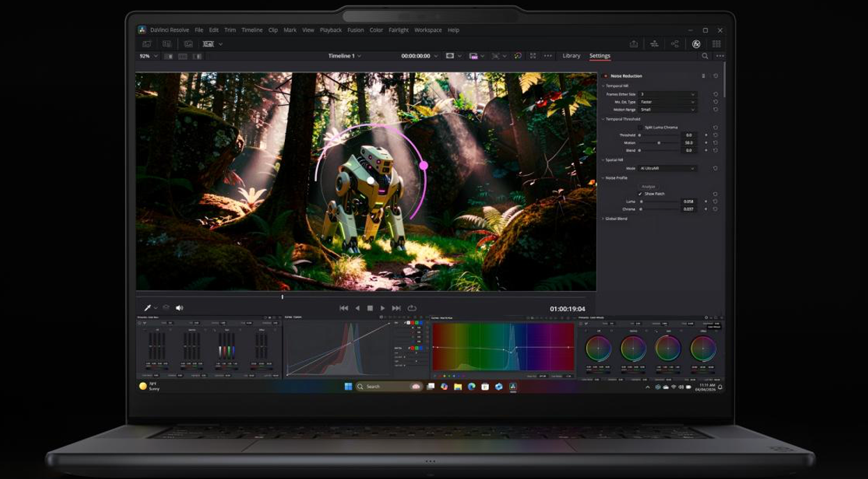Open File Explorer from the taskbar
868x479 pixels.
[458, 386]
